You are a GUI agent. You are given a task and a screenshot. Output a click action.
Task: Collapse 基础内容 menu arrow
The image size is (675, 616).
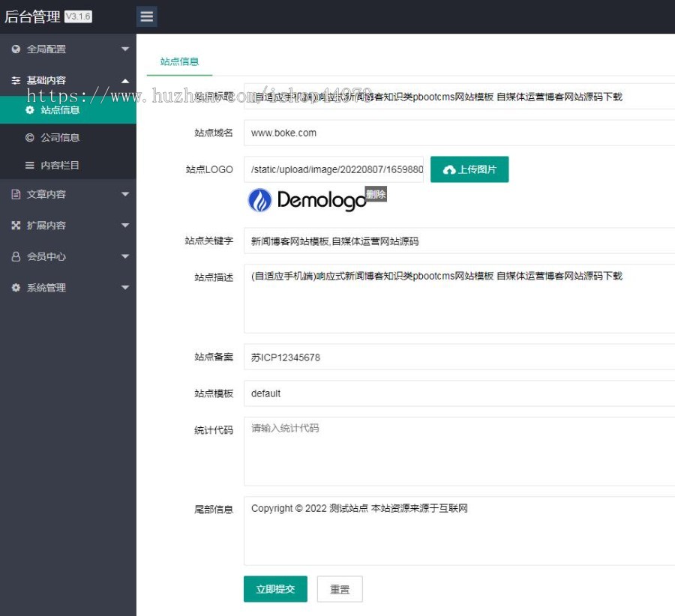coord(125,81)
